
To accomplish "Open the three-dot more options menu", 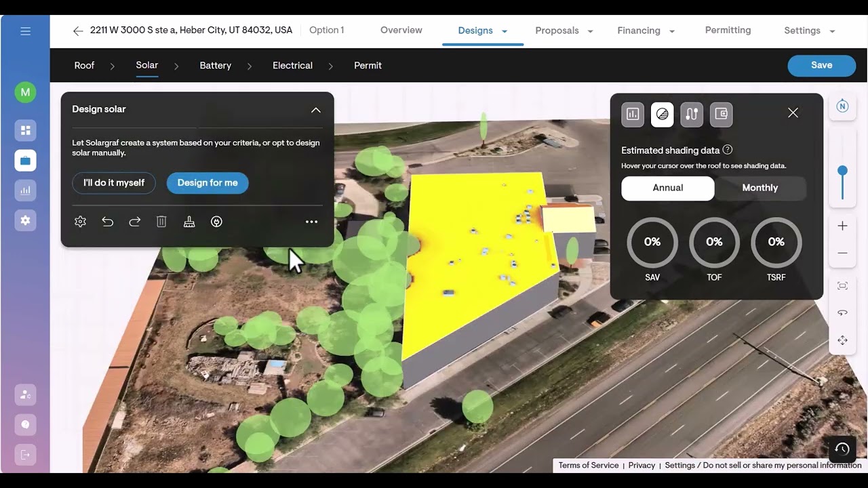I will pos(311,222).
